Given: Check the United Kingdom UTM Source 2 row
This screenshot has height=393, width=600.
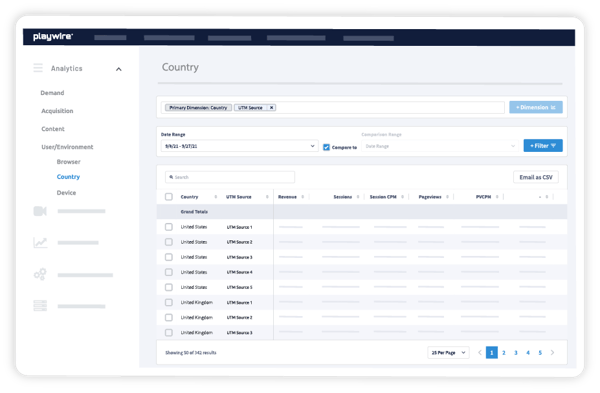Looking at the screenshot, I should pos(169,318).
